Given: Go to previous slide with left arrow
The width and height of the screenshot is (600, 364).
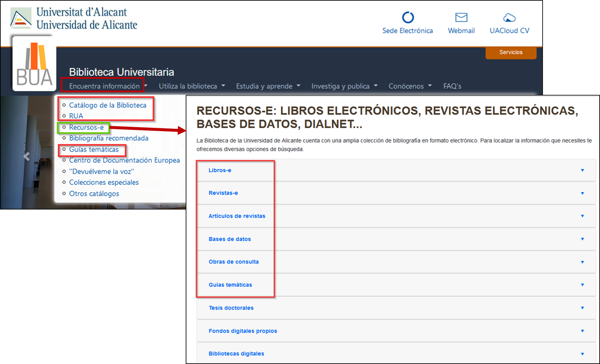Looking at the screenshot, I should pyautogui.click(x=27, y=156).
